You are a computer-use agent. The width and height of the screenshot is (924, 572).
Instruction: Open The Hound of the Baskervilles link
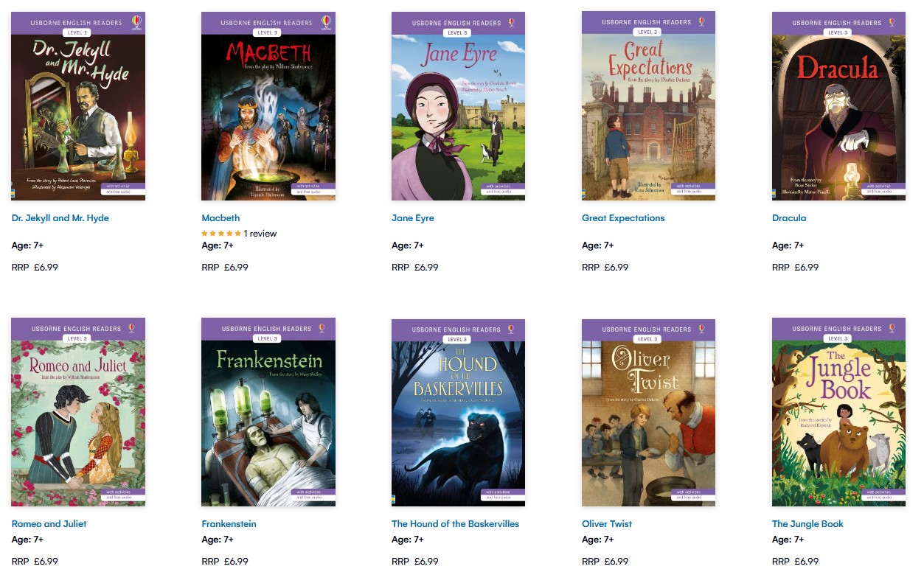tap(455, 524)
